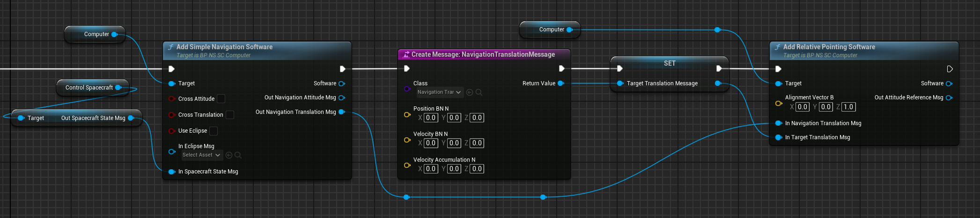Select the Control Spacecraft variable node

[89, 88]
